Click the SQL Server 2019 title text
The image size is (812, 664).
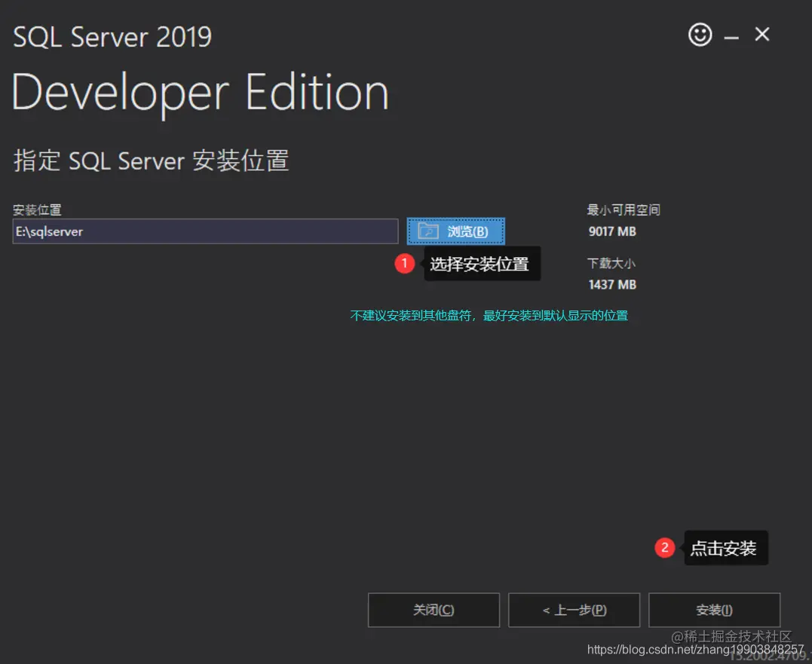pos(112,37)
